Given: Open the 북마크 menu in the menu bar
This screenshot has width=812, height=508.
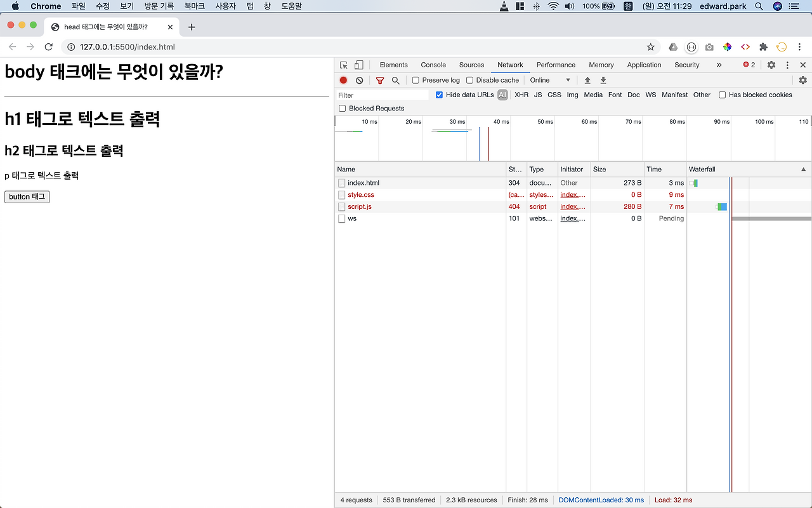Looking at the screenshot, I should pyautogui.click(x=194, y=6).
